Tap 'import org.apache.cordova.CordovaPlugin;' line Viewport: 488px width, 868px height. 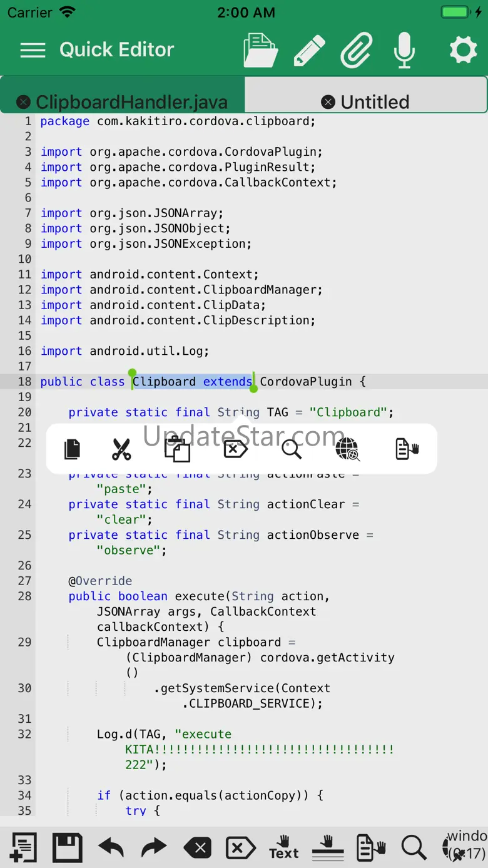[182, 152]
